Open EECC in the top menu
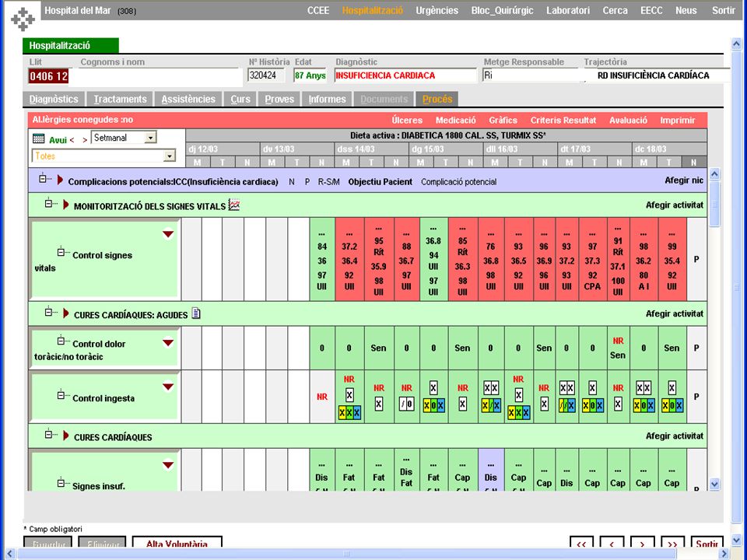Viewport: 747px width, 560px height. pos(651,10)
